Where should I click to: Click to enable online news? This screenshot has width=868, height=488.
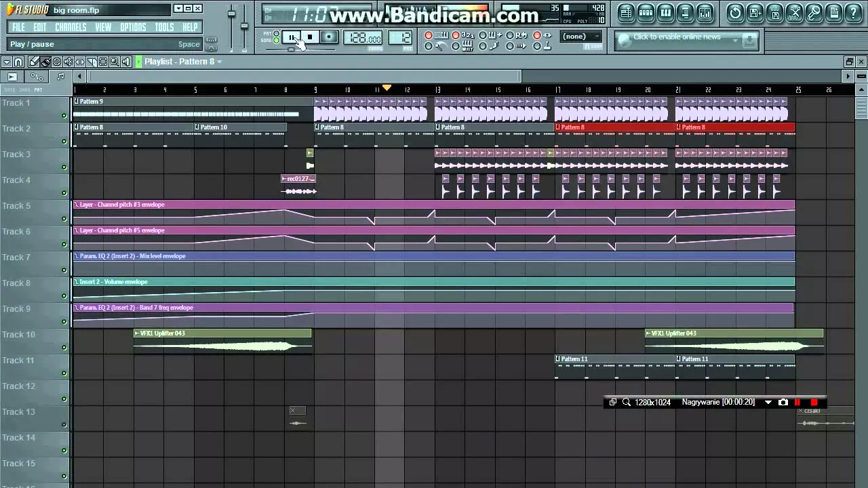click(x=677, y=37)
